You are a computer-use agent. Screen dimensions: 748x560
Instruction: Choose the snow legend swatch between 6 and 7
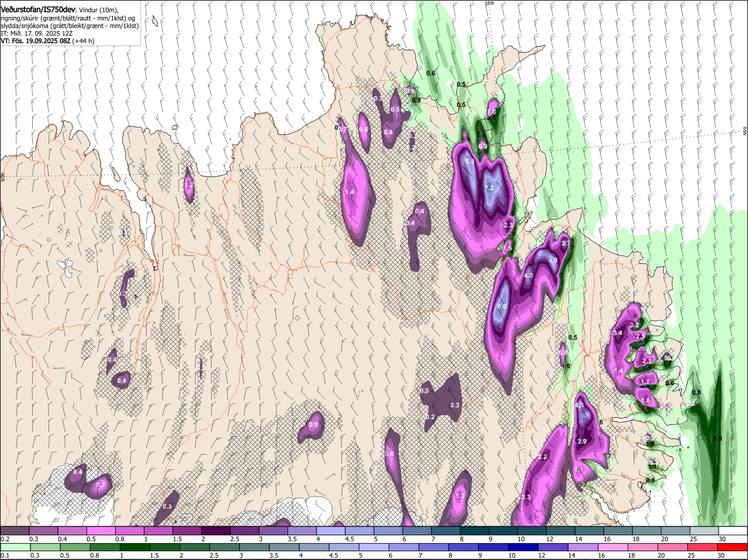[417, 531]
